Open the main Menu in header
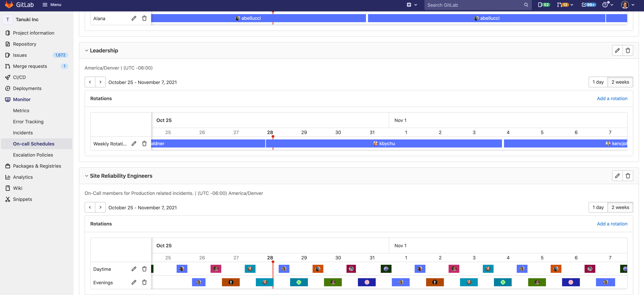 coord(52,5)
